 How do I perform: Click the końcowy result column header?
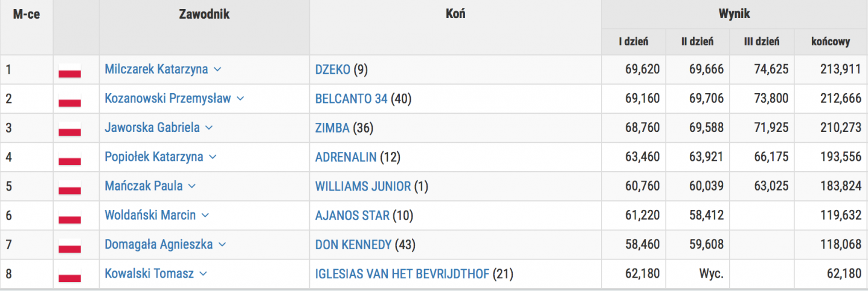tap(831, 42)
